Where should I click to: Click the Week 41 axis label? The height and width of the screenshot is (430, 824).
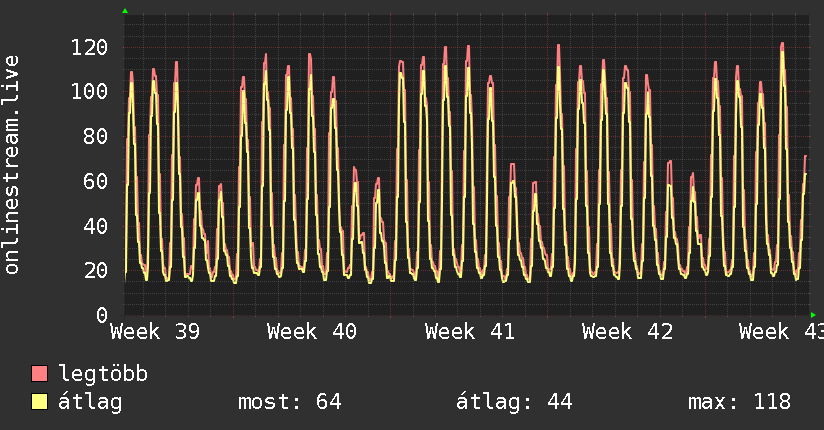469,332
